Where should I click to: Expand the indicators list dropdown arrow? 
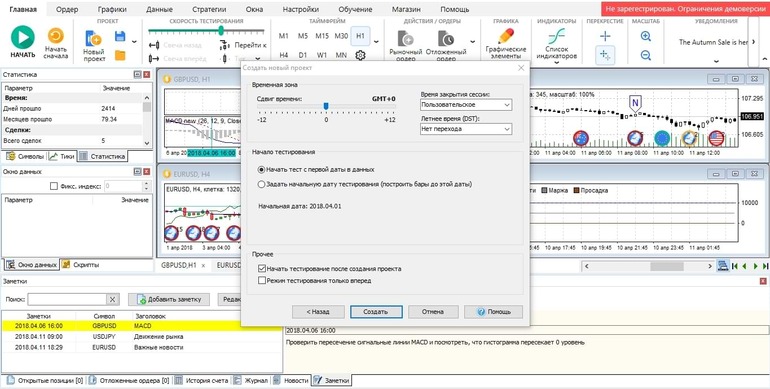[x=556, y=62]
